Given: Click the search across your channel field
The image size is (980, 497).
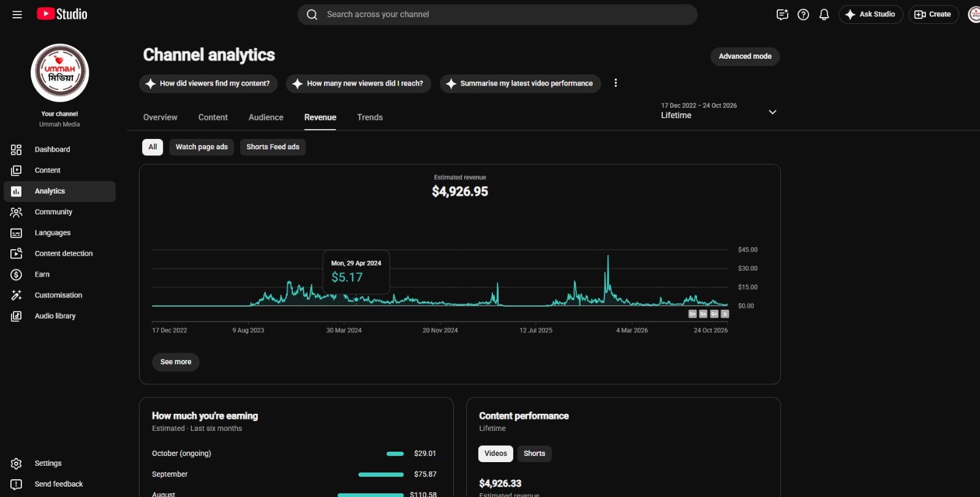Looking at the screenshot, I should tap(497, 15).
